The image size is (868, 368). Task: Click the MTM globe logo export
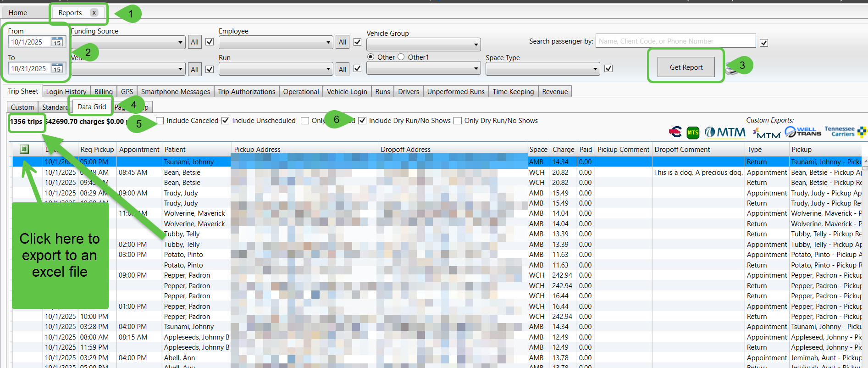[x=724, y=132]
